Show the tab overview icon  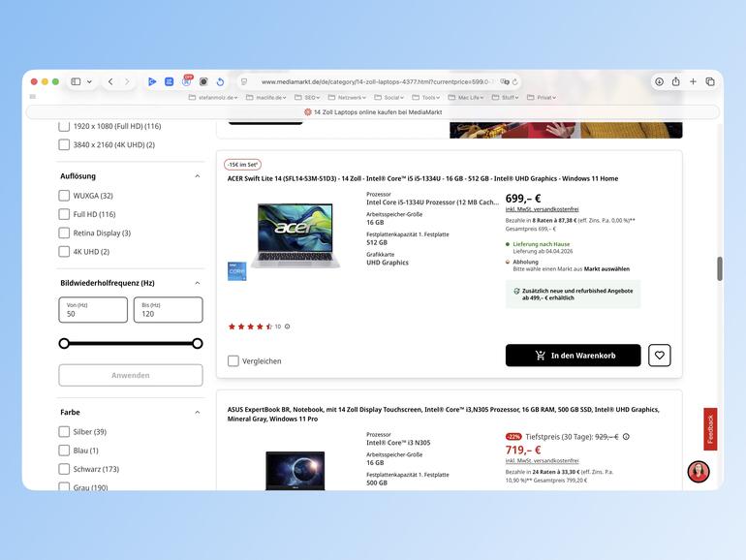710,81
